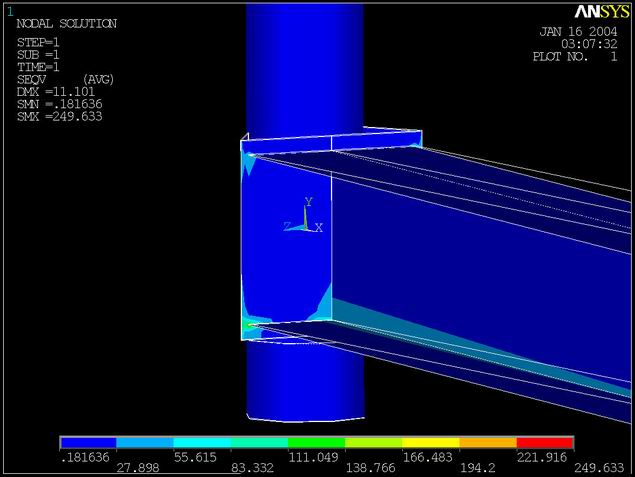Select the yellow legend color band

click(x=430, y=442)
